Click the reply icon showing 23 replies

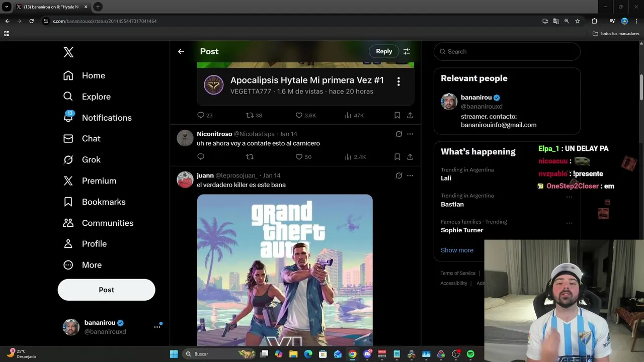pyautogui.click(x=205, y=115)
